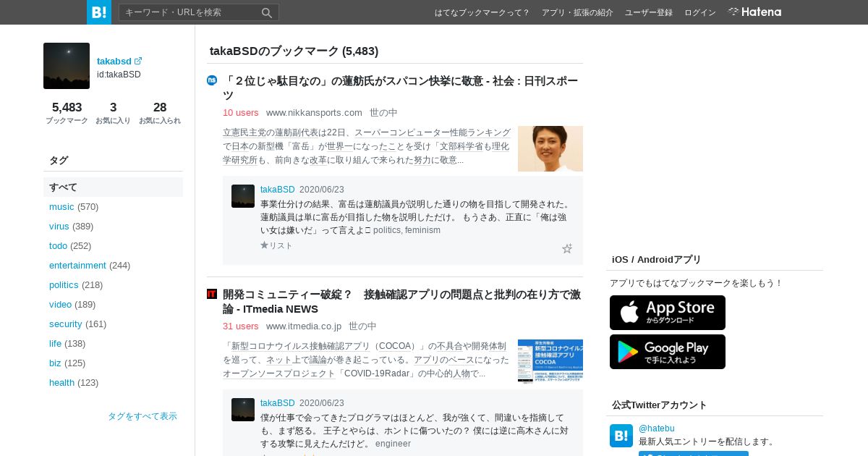Click the 世の中 category on the ITmedia entry
This screenshot has height=456, width=868.
click(x=362, y=326)
